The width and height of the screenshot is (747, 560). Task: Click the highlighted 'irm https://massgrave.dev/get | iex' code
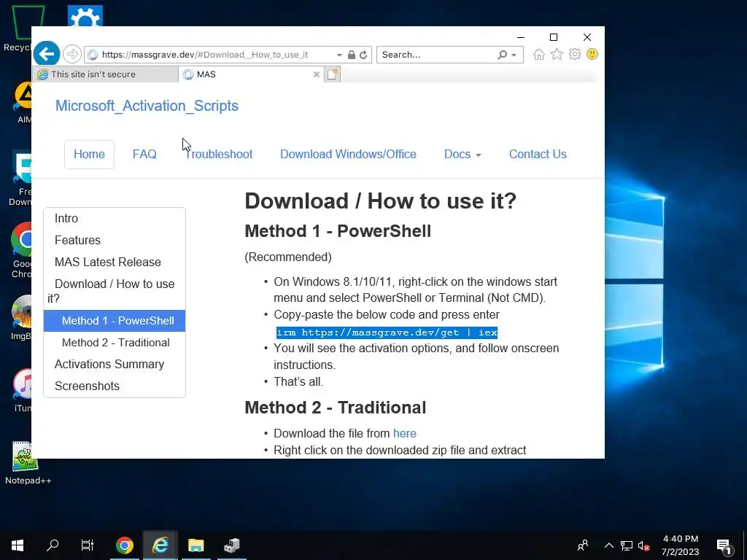[x=387, y=332]
